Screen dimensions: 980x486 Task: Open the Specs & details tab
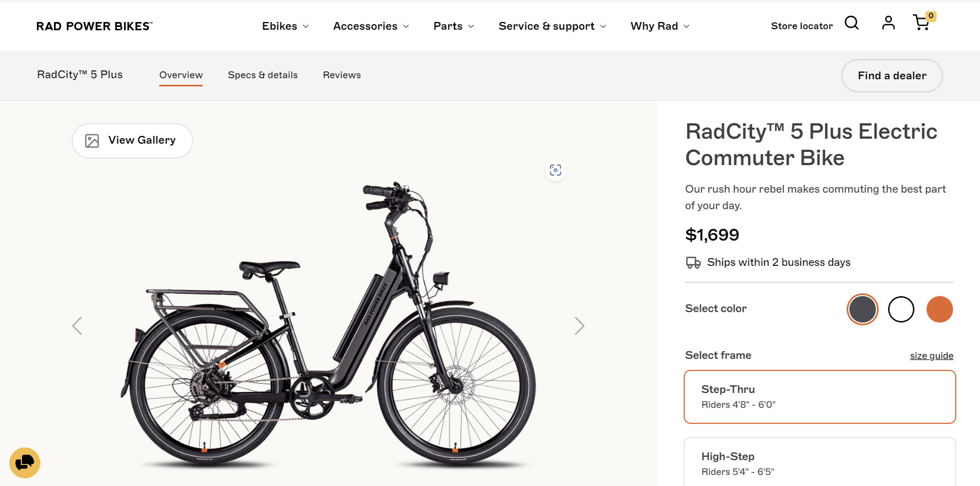(x=263, y=75)
